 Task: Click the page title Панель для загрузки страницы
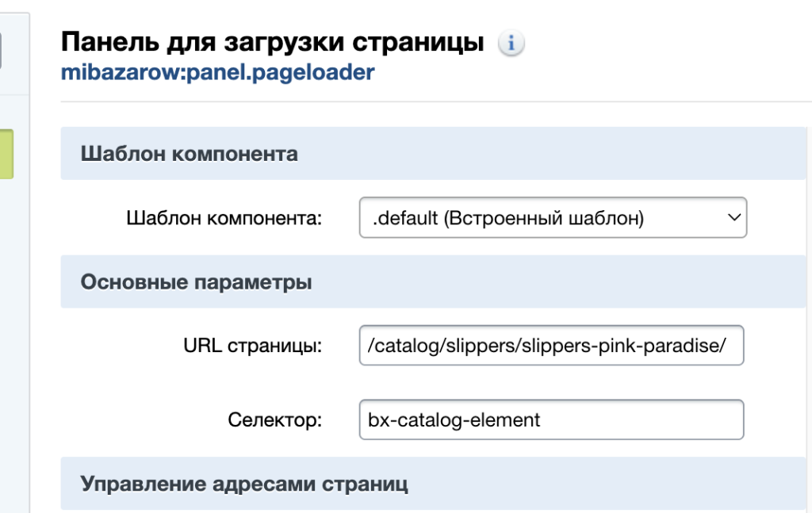[274, 41]
